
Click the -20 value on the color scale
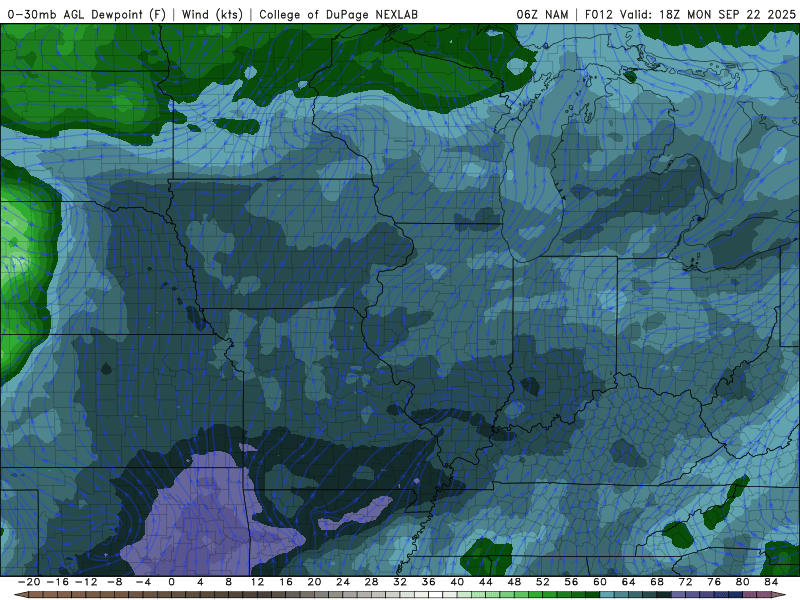[x=29, y=582]
